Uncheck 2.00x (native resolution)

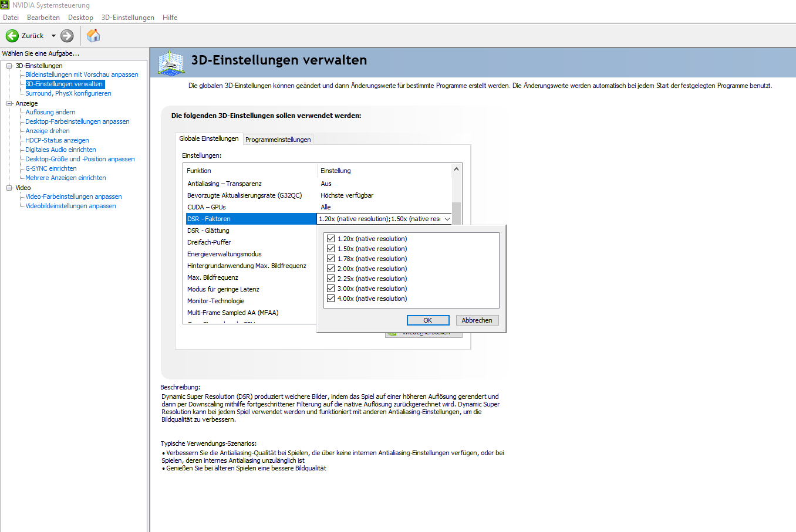click(331, 269)
